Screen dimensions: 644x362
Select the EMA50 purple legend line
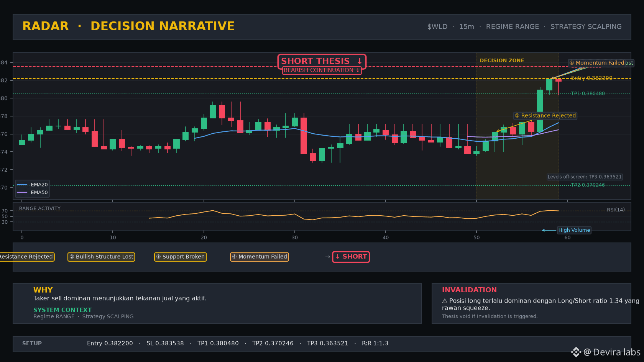tap(22, 192)
